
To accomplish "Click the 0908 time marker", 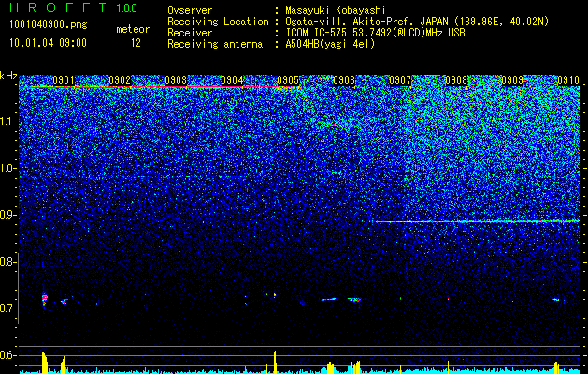I will coord(456,80).
